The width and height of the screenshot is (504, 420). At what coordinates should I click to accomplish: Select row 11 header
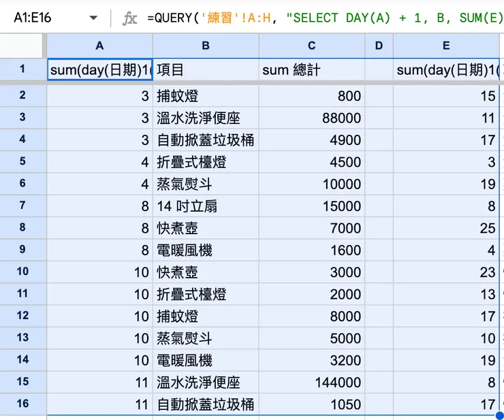pos(22,293)
